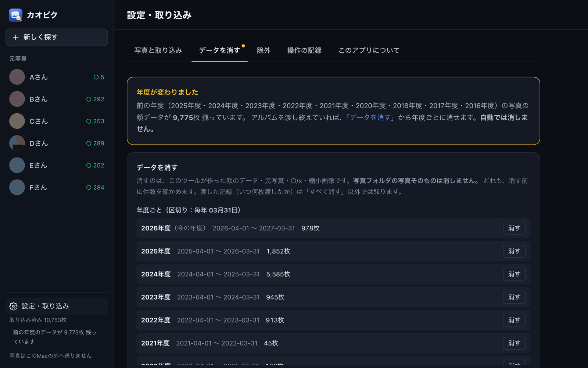The height and width of the screenshot is (368, 588).
Task: Click Eさん's count 252
Action: click(x=95, y=165)
